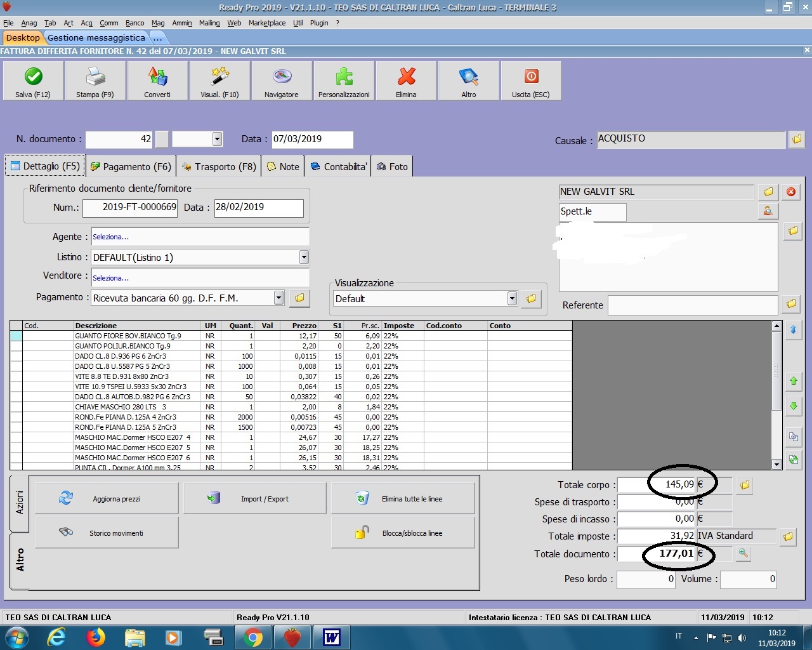Open folder icon next to Causale
Viewport: 812px width, 650px height.
point(797,139)
